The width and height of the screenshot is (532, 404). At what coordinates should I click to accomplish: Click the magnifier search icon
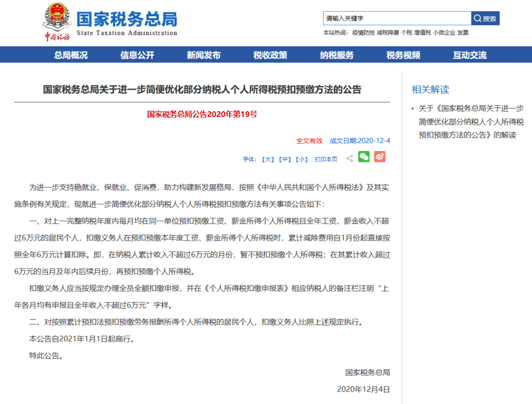point(477,18)
